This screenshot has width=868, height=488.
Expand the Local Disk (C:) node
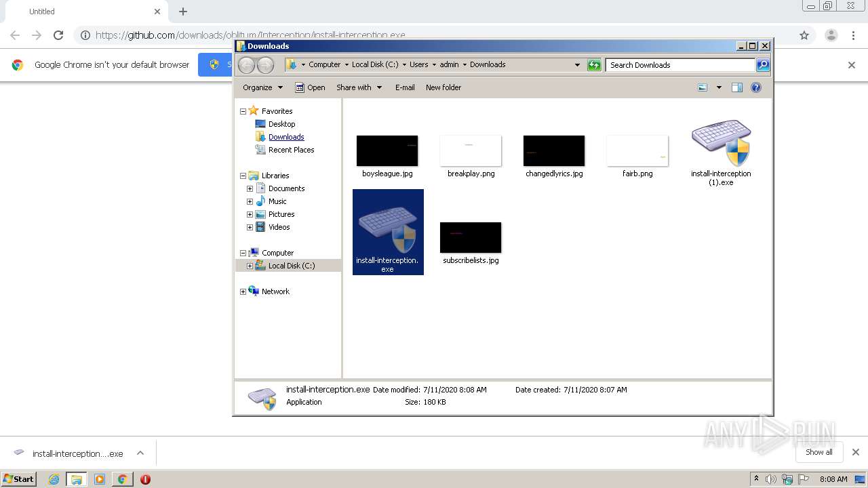point(250,266)
